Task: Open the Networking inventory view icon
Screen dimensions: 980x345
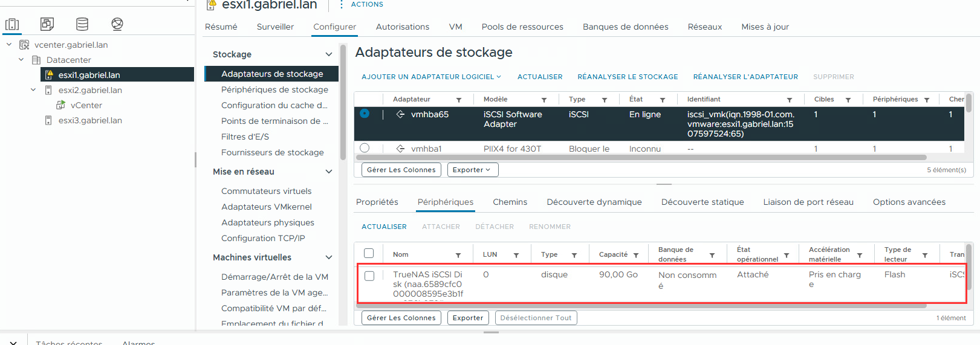Action: coord(117,24)
